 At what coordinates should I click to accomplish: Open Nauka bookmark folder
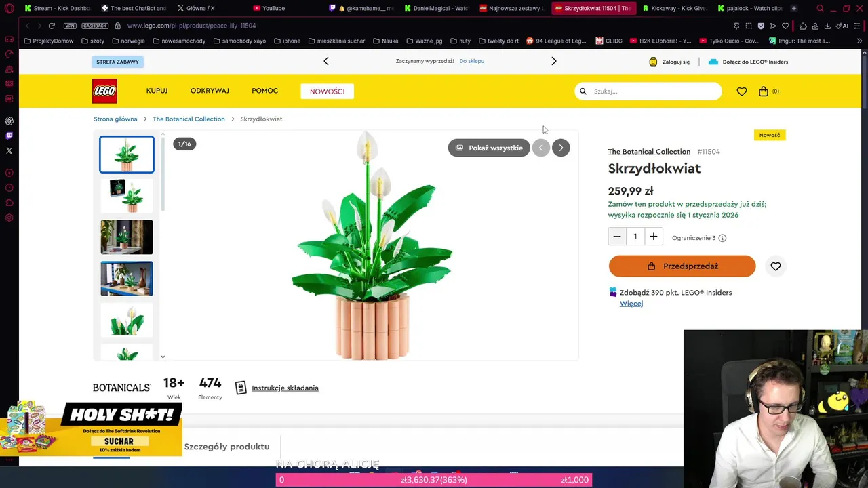(385, 41)
